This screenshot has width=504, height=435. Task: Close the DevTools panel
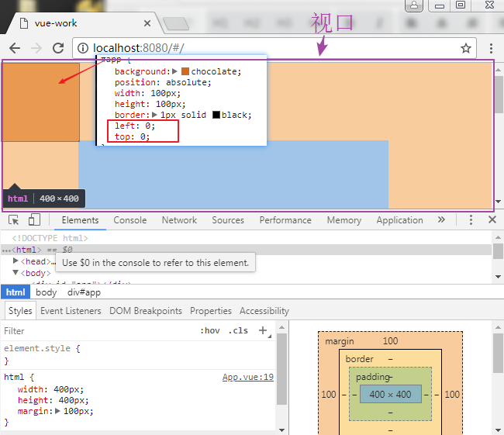coord(492,220)
